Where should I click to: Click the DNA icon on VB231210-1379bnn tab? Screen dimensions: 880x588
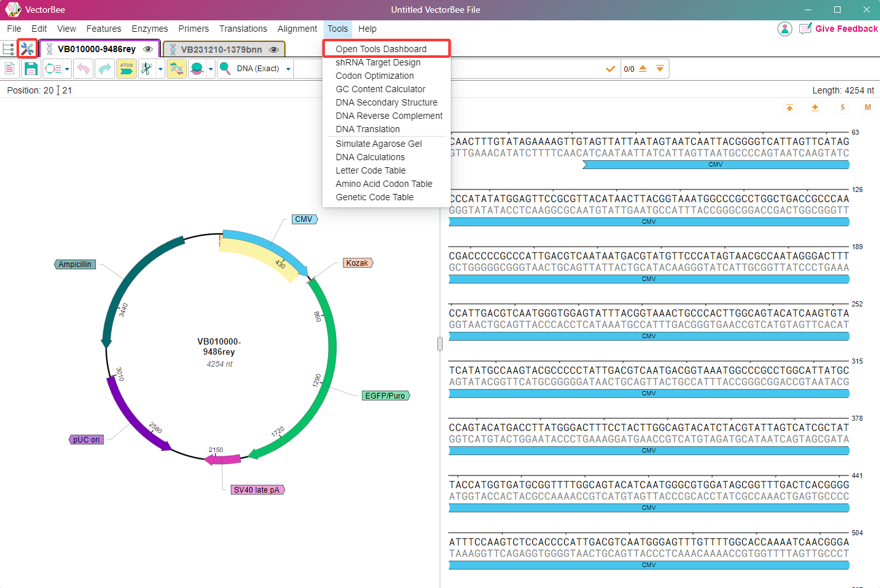172,50
